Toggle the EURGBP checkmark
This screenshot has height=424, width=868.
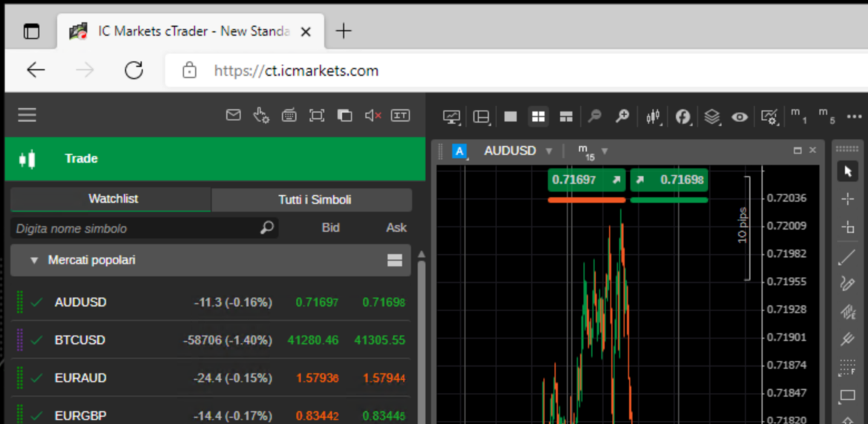coord(37,416)
